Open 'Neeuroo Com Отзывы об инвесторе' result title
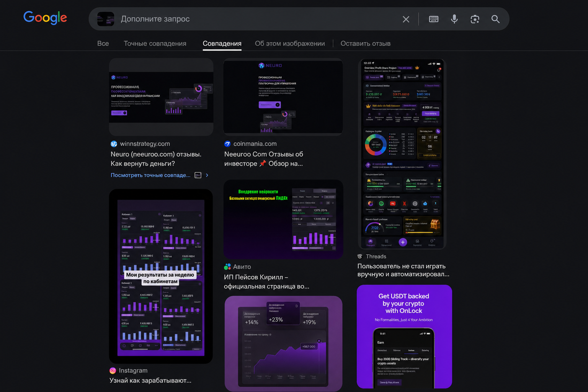Viewport: 588px width, 392px height. [x=264, y=159]
